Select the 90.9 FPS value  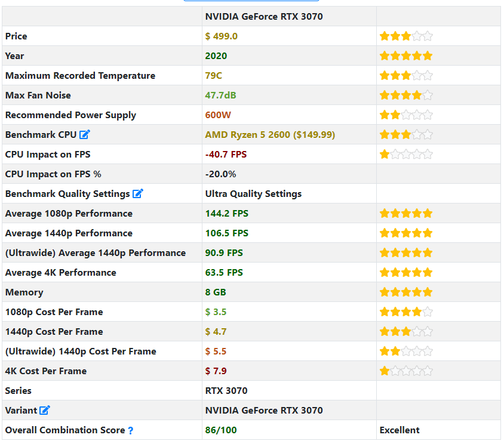(x=224, y=252)
